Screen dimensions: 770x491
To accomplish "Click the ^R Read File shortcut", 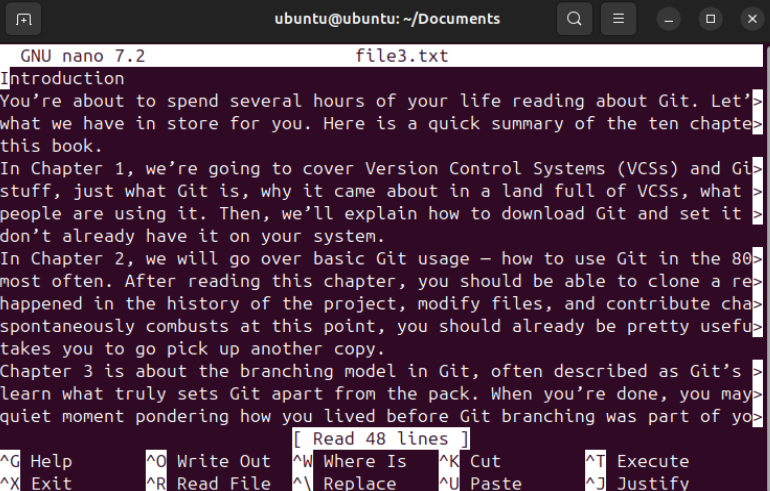I will click(x=209, y=483).
